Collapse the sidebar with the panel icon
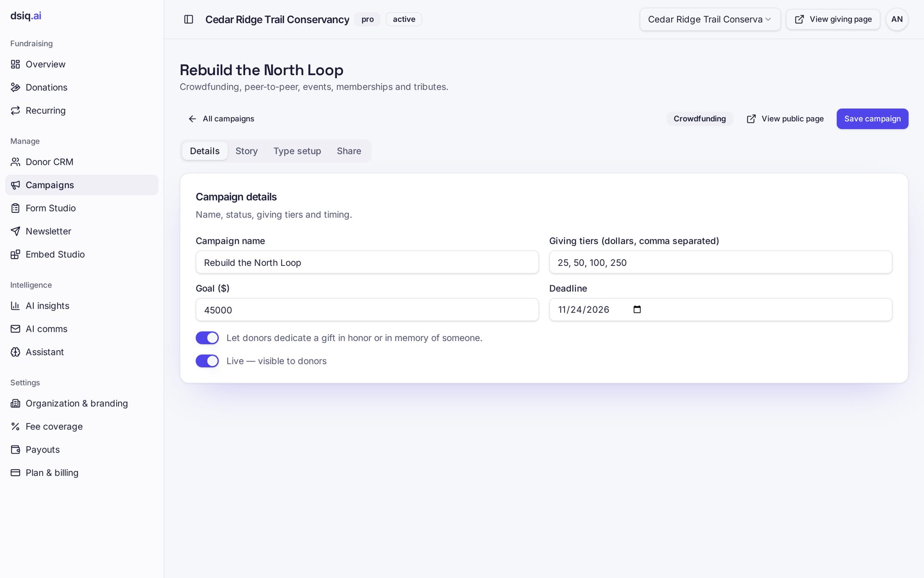924x578 pixels. (189, 19)
